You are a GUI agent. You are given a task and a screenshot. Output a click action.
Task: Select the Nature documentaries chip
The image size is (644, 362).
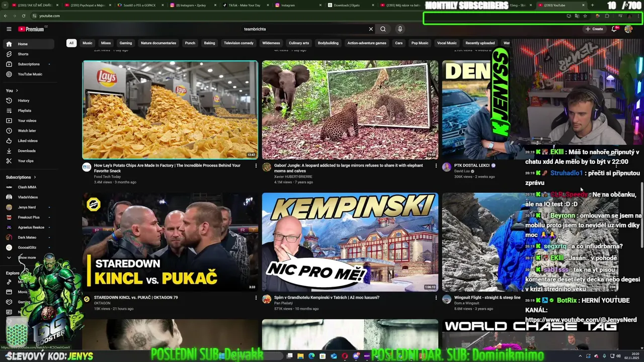[x=158, y=43]
